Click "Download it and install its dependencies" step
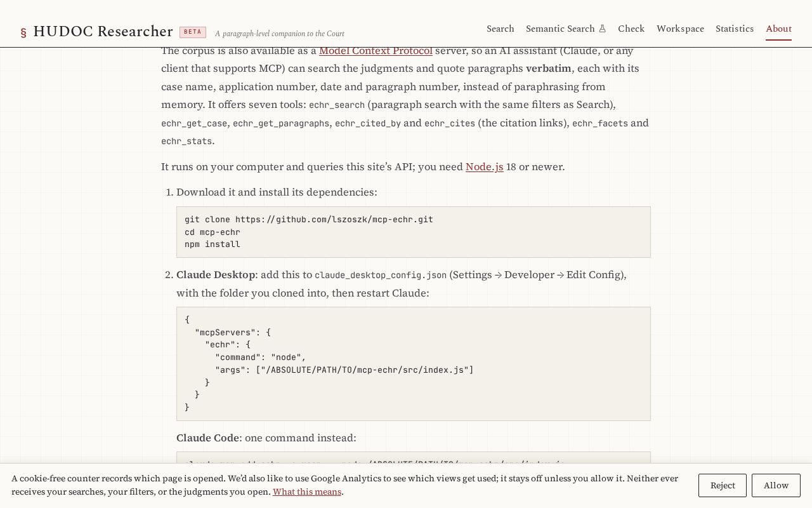 coord(277,192)
